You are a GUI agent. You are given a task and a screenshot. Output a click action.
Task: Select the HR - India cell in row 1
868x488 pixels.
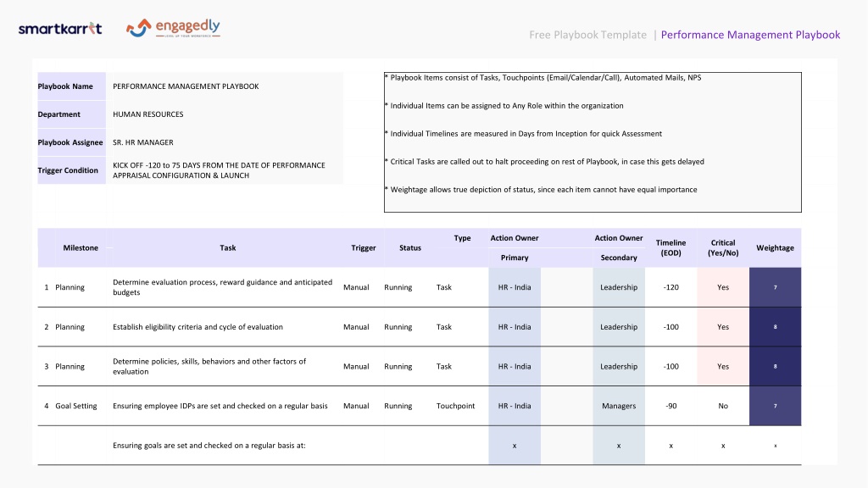[x=515, y=287]
